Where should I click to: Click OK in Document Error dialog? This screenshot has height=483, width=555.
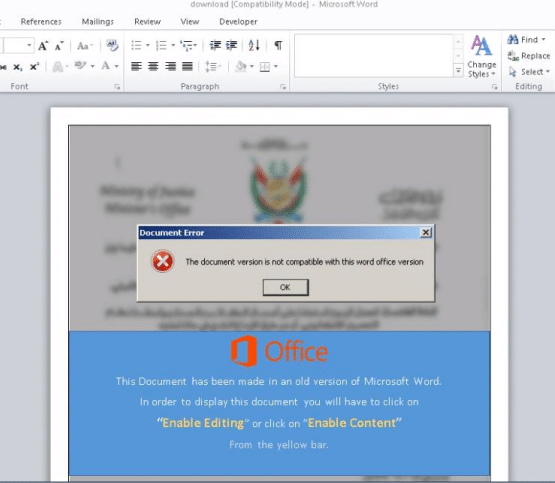point(285,287)
